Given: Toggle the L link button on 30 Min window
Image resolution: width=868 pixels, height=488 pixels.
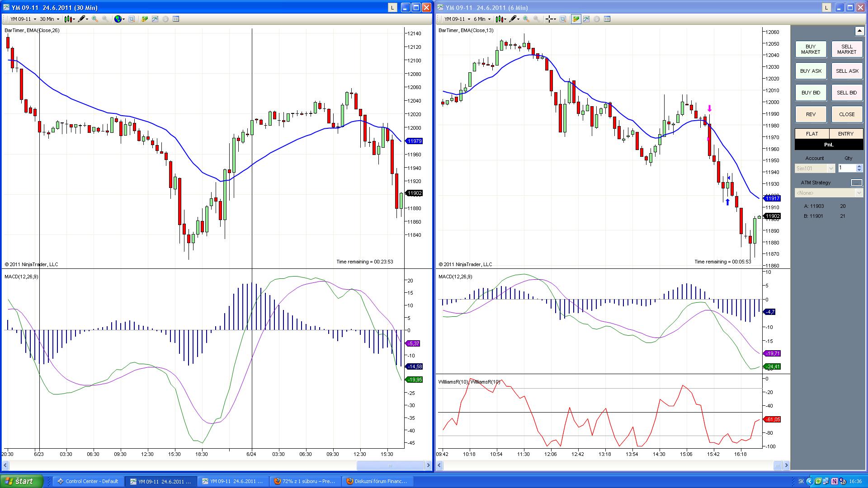Looking at the screenshot, I should click(x=392, y=8).
